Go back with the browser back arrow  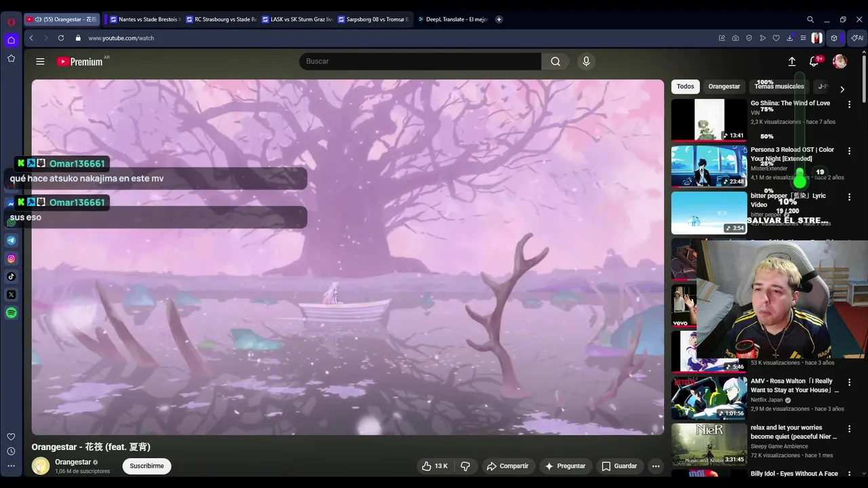tap(31, 38)
